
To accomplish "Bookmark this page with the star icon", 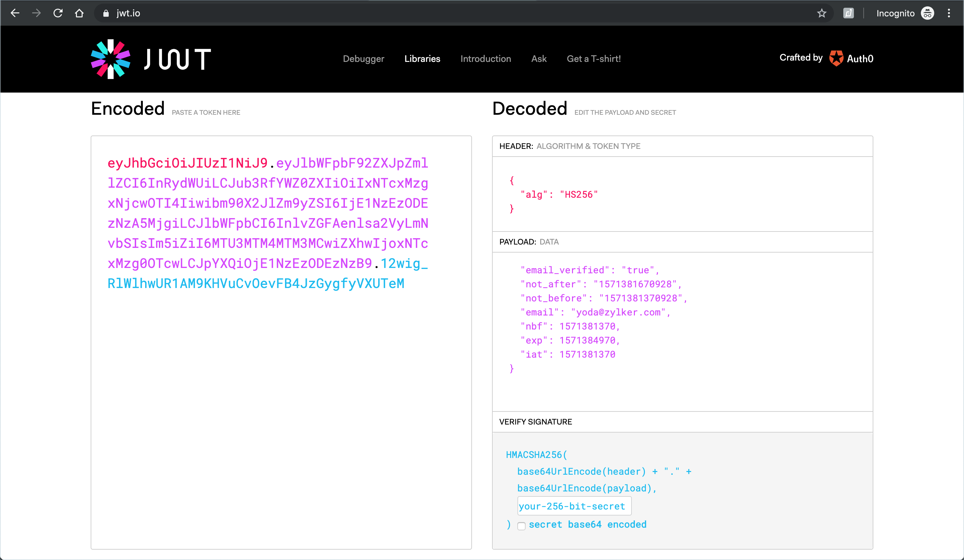I will point(822,13).
